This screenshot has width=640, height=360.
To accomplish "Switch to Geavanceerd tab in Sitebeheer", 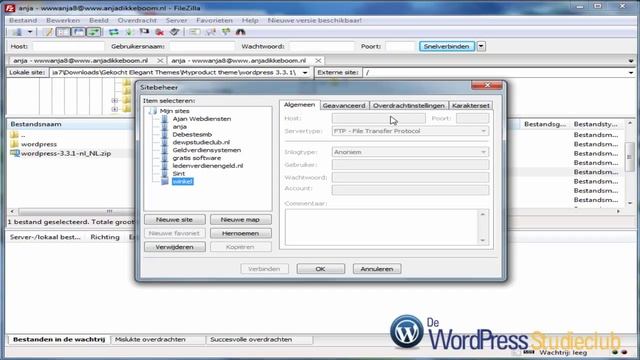I will (344, 105).
